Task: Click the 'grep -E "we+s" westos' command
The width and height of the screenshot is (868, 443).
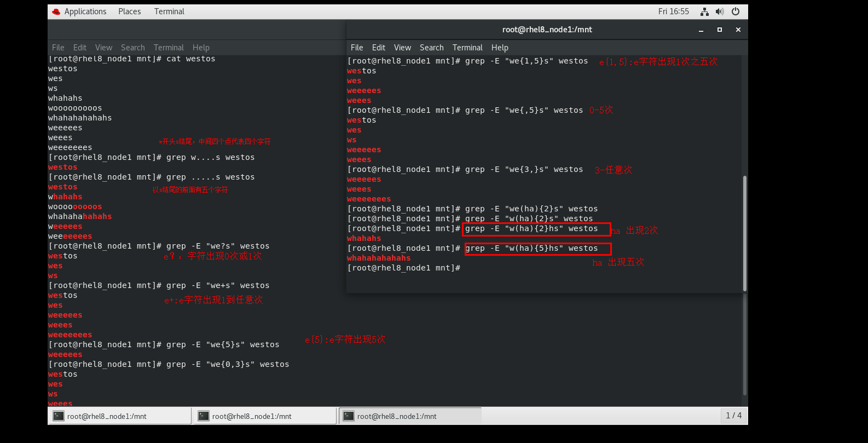Action: click(x=218, y=285)
